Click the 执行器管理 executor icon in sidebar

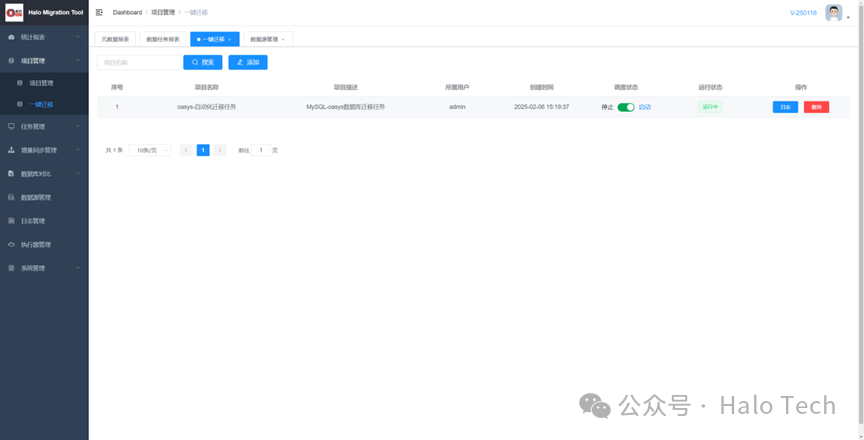click(x=12, y=245)
